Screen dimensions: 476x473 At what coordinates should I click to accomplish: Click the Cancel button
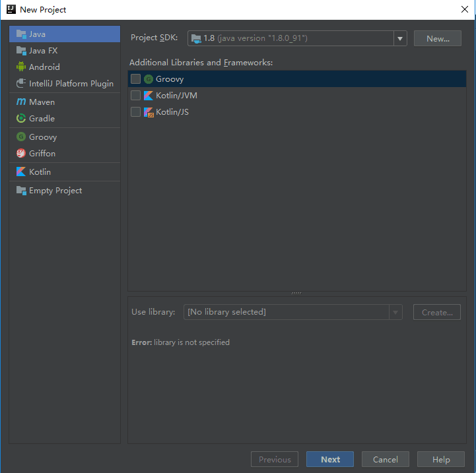tap(386, 459)
